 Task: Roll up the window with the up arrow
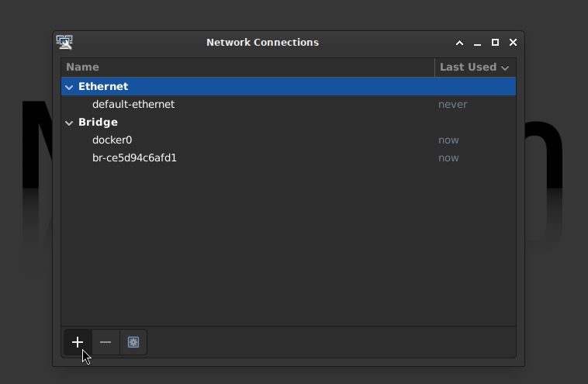[459, 43]
